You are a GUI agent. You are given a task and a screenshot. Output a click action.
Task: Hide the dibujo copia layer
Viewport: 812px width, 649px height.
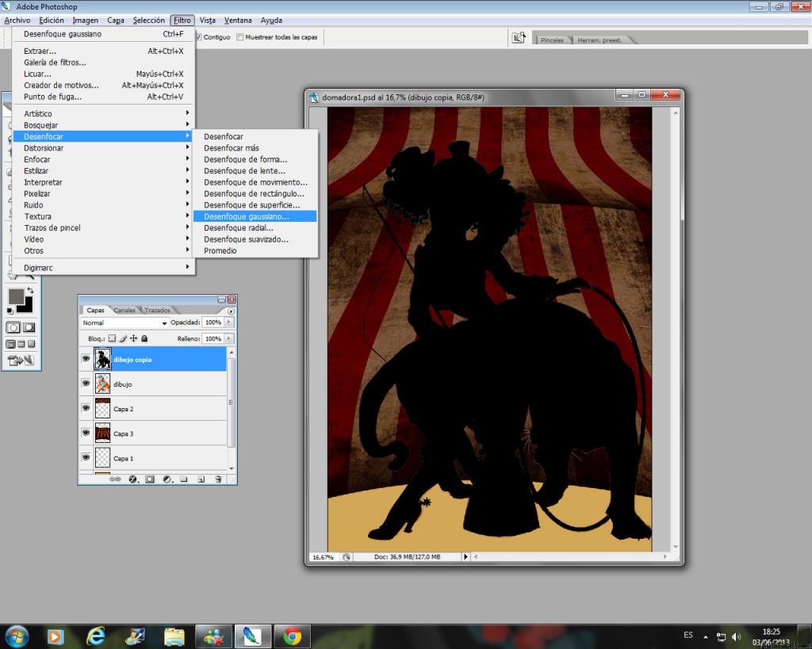click(x=86, y=359)
